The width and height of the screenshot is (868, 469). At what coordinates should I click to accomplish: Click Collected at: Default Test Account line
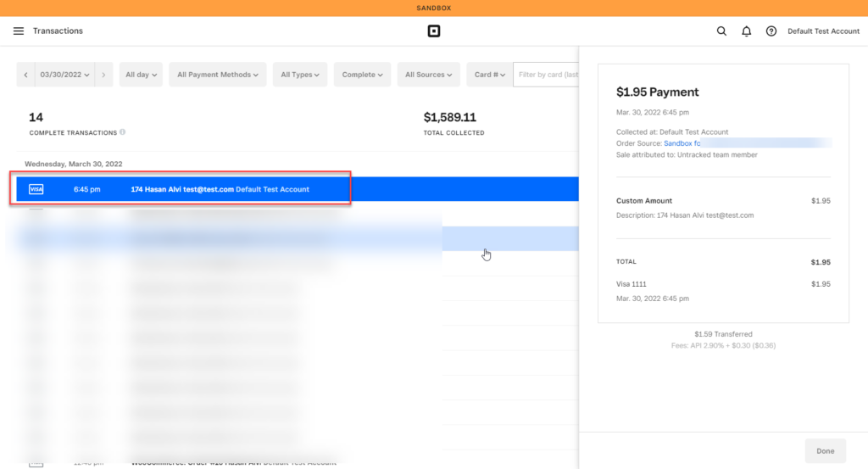point(672,131)
